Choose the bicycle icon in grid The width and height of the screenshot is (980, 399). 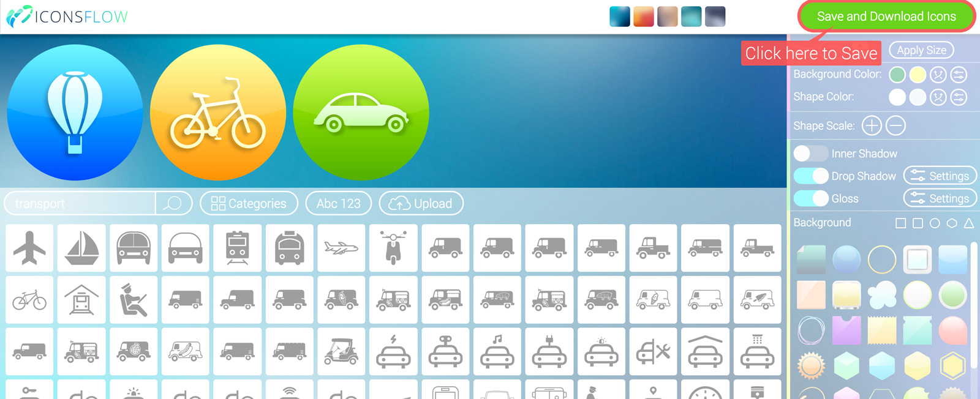pyautogui.click(x=29, y=300)
